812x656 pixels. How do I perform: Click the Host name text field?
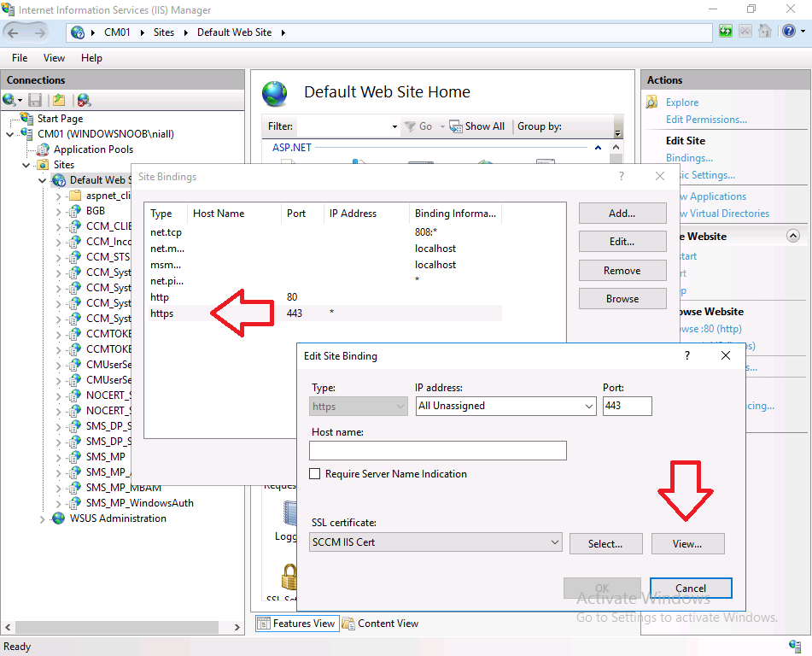pyautogui.click(x=437, y=451)
